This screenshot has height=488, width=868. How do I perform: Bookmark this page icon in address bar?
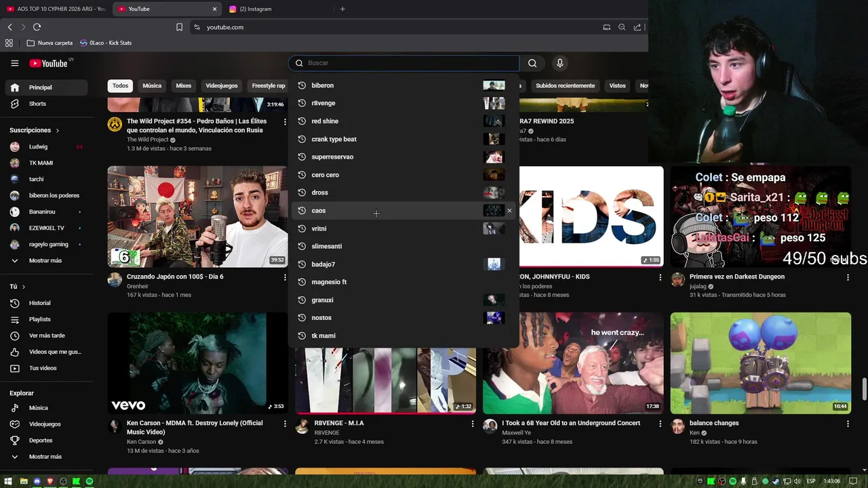(179, 27)
